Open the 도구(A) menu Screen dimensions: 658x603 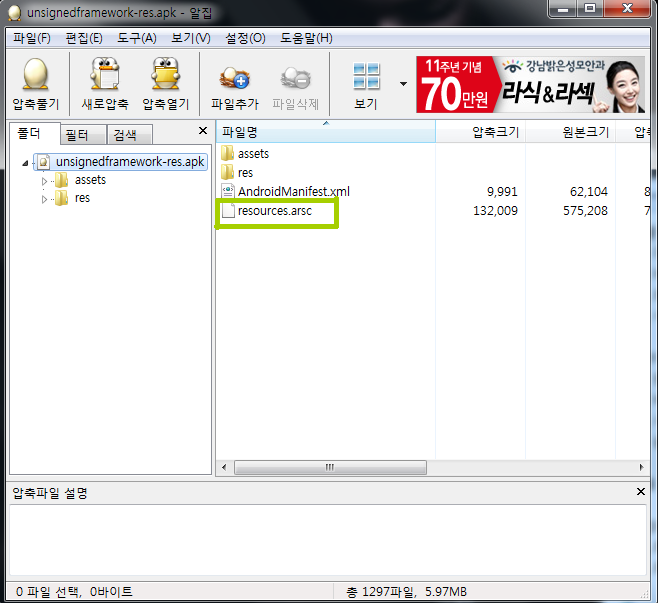tap(137, 38)
